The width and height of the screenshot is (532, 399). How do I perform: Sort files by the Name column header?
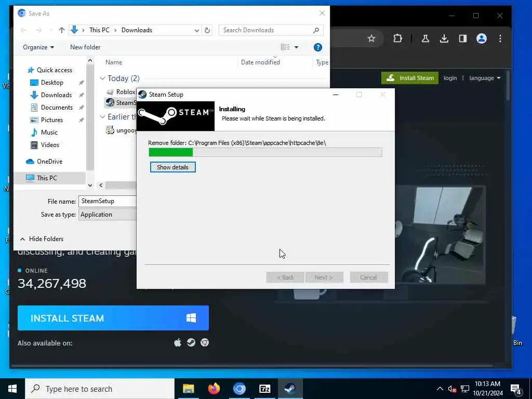114,62
